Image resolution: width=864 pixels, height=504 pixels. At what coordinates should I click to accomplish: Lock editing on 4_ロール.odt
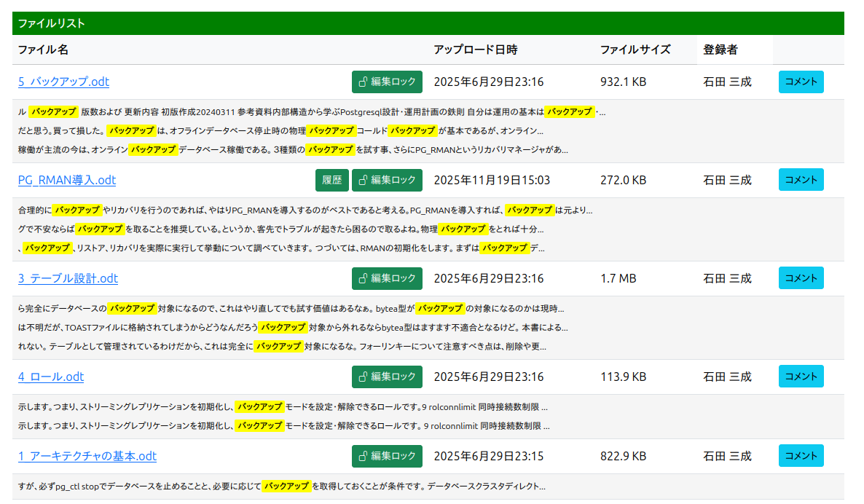387,377
